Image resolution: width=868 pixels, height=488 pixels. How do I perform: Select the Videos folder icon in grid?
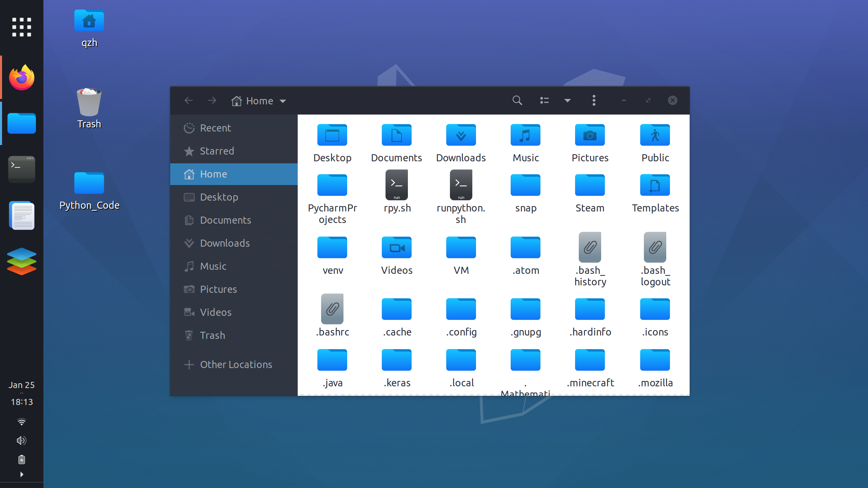tap(397, 247)
